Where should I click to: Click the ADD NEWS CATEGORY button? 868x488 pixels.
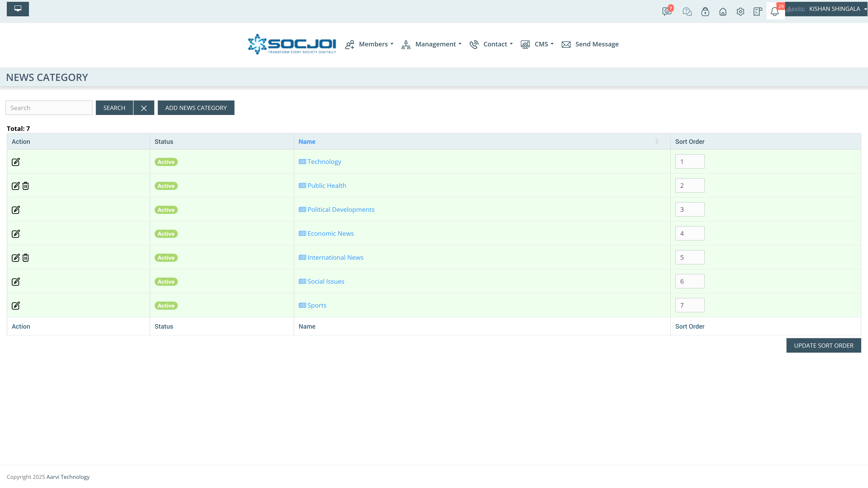coord(196,108)
